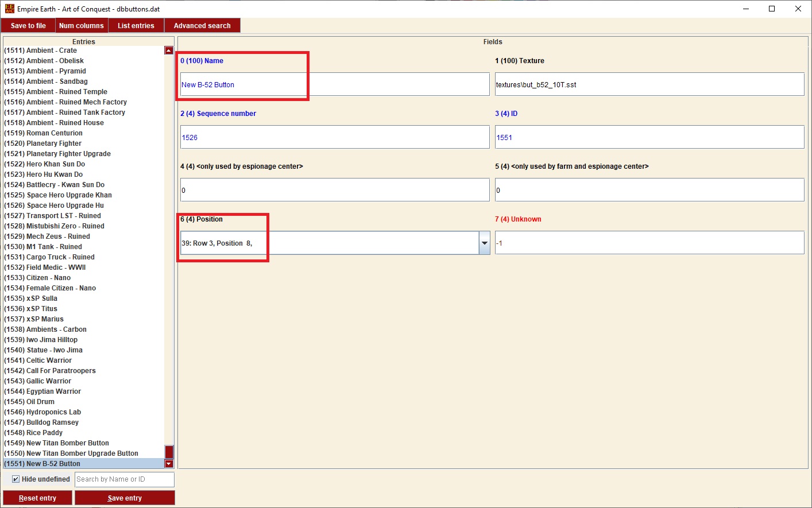Select entry Field Medic - WWII
Viewport: 812px width, 508px height.
tap(84, 267)
